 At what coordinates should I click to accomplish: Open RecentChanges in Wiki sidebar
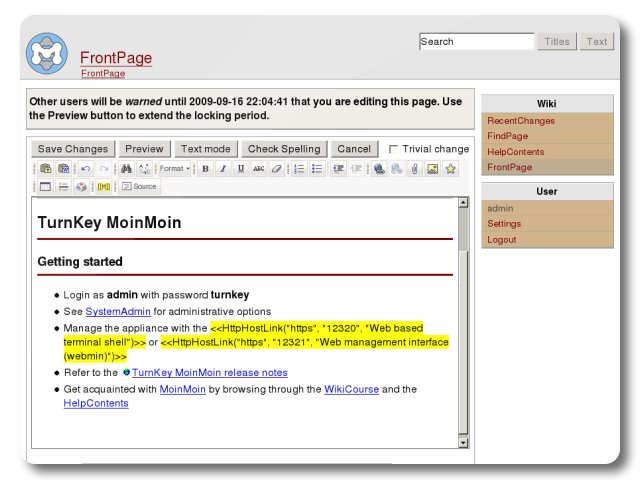(520, 121)
